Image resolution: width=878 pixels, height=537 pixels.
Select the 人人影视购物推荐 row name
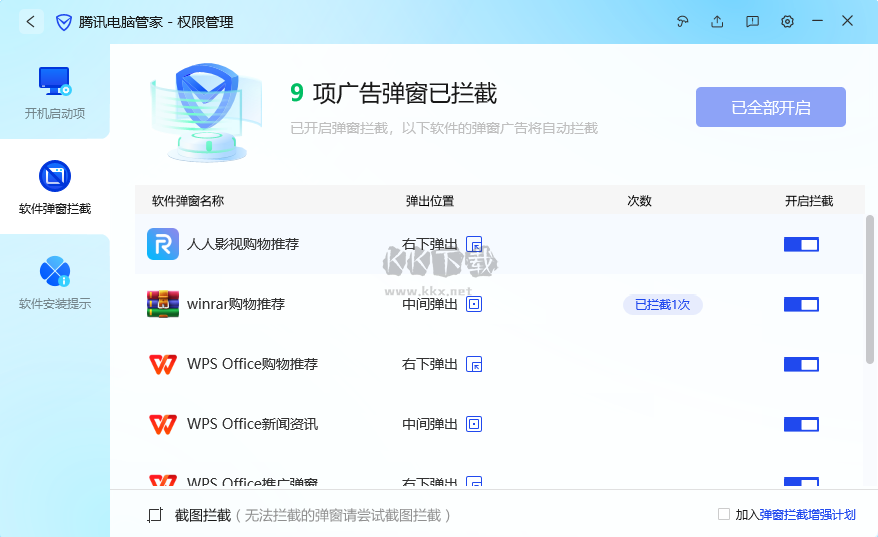pyautogui.click(x=243, y=244)
